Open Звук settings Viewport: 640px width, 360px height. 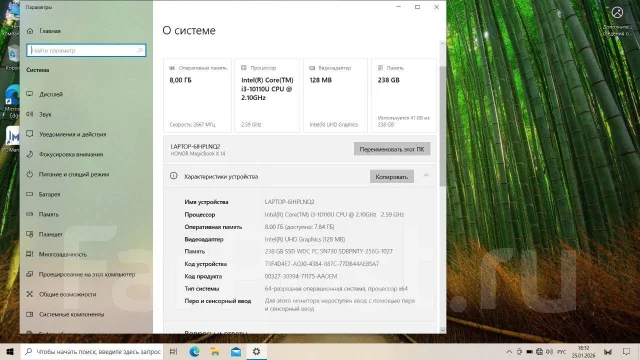[x=45, y=114]
